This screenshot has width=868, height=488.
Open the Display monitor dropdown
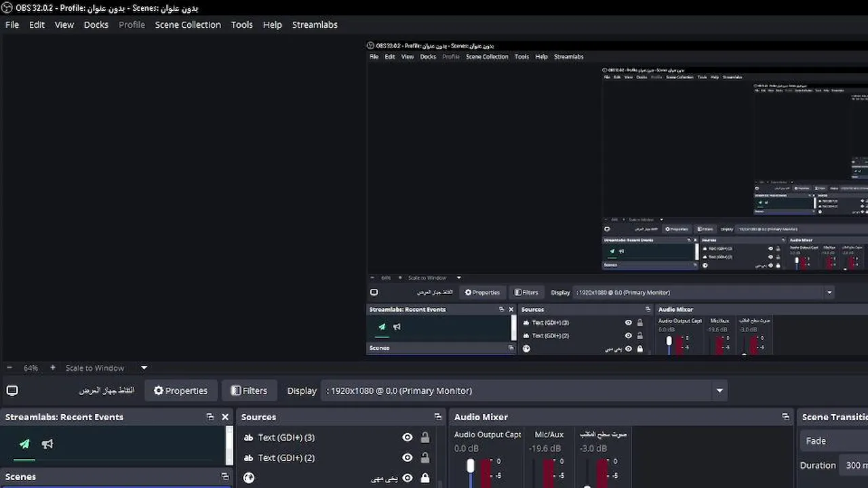pos(525,390)
